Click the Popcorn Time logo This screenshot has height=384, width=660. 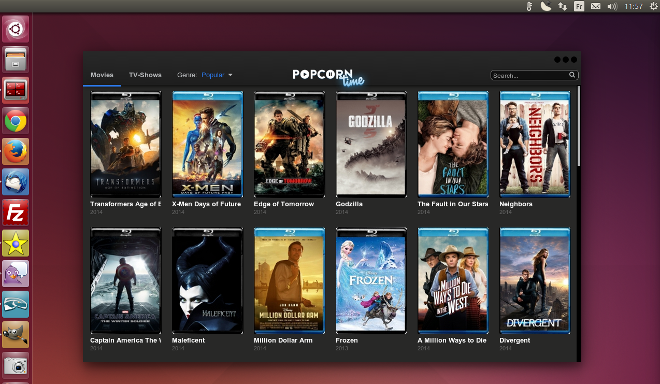tap(328, 77)
